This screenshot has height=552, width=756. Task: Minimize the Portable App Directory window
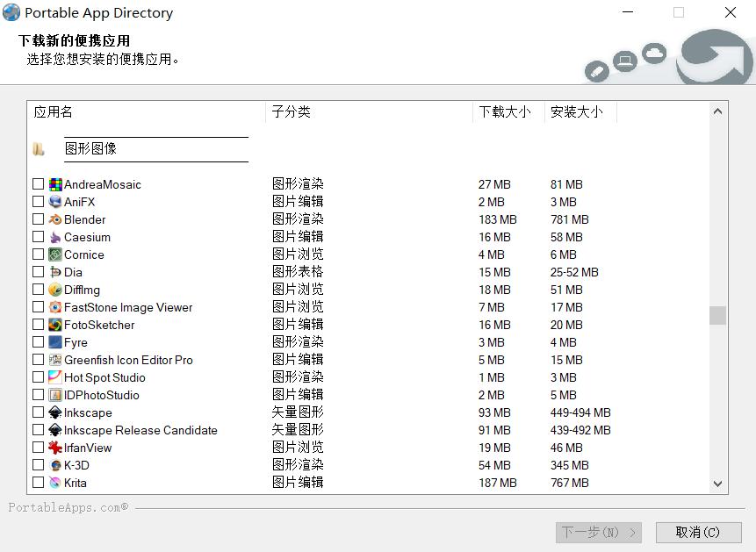point(628,12)
